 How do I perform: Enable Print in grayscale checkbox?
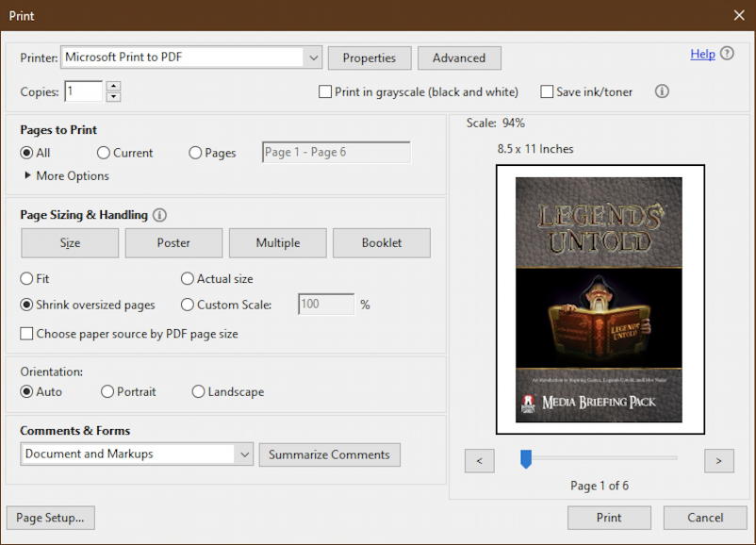[325, 91]
